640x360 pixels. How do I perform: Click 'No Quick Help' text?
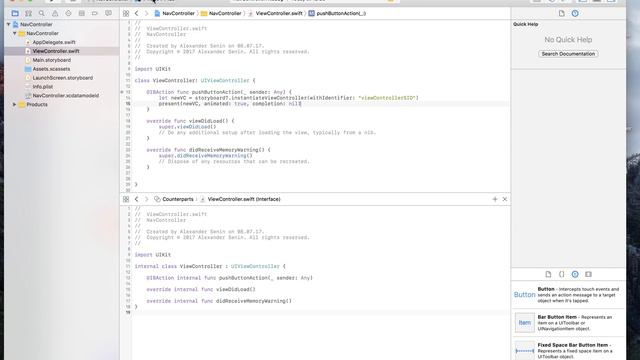568,40
